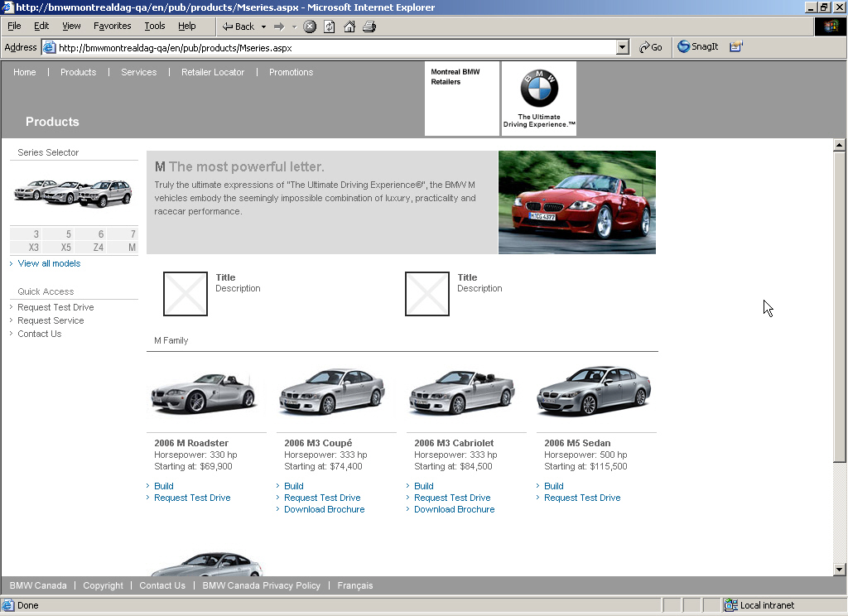Click Request Service in Quick Access

pos(51,320)
